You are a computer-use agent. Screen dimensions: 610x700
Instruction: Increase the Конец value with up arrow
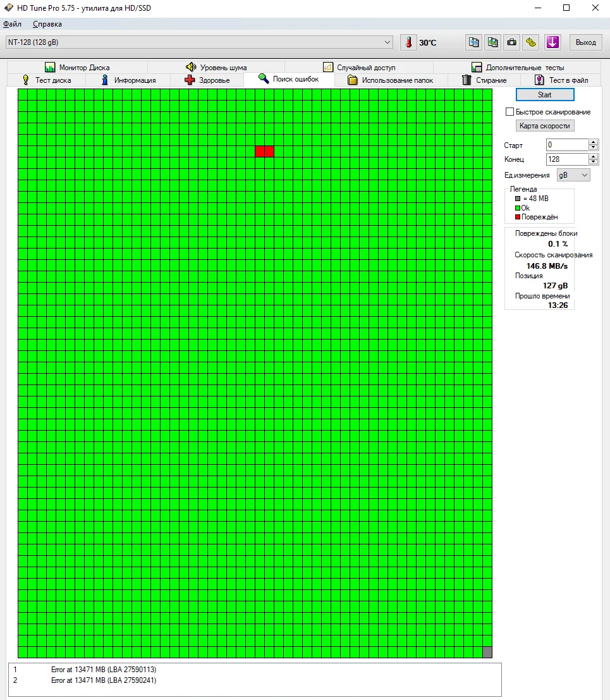point(593,156)
